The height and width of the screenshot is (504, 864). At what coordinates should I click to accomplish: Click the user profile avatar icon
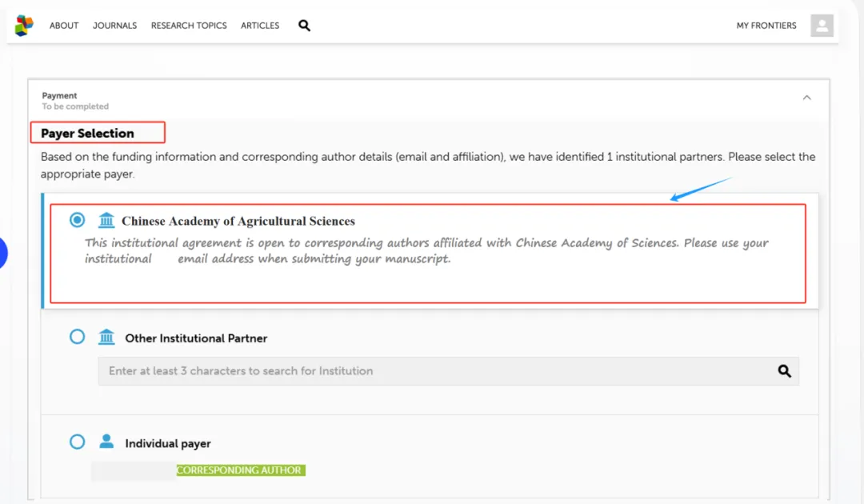point(822,26)
